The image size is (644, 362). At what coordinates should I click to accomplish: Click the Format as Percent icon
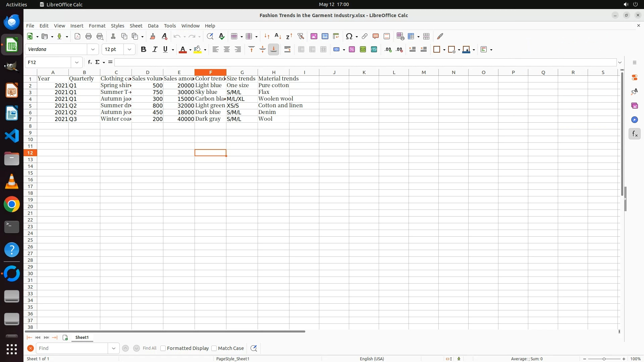tap(352, 50)
